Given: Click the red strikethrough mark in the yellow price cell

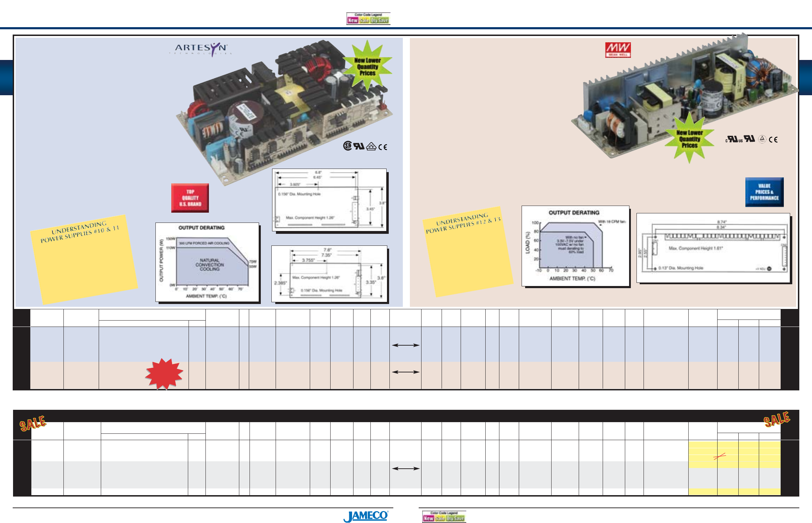Looking at the screenshot, I should click(719, 456).
